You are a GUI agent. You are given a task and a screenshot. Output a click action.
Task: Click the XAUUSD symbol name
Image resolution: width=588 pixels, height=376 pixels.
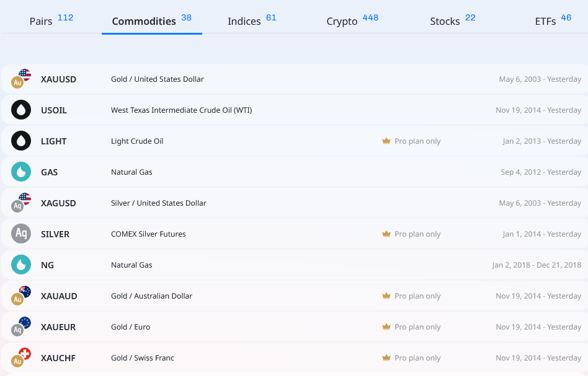coord(58,79)
